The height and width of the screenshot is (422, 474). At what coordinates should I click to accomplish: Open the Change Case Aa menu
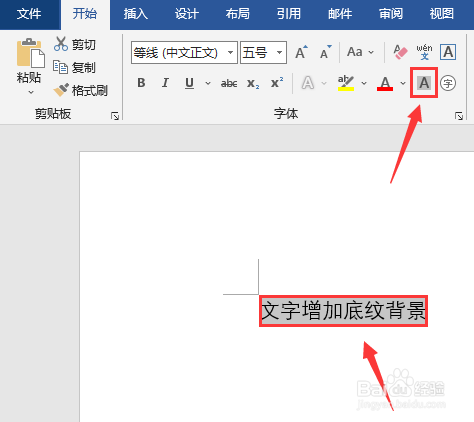point(360,52)
